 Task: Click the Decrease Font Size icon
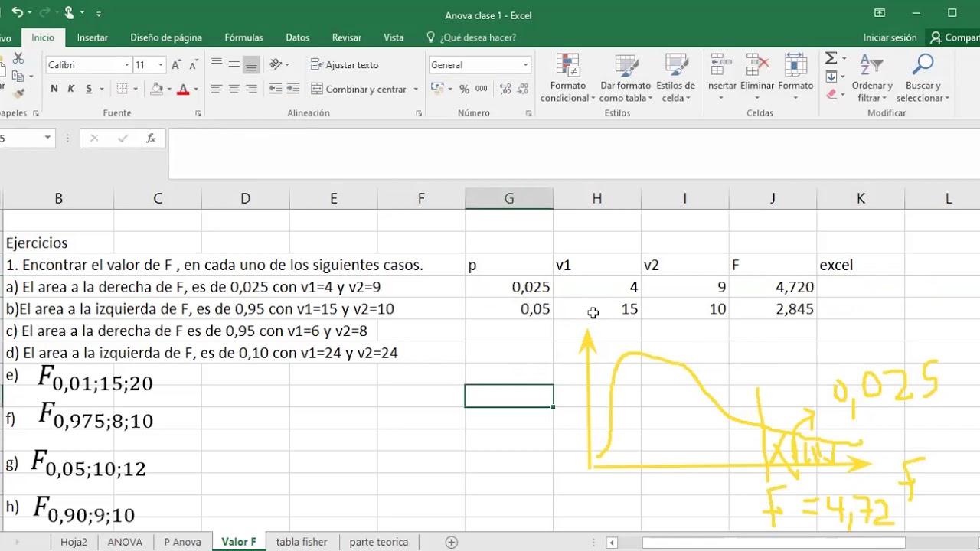194,65
